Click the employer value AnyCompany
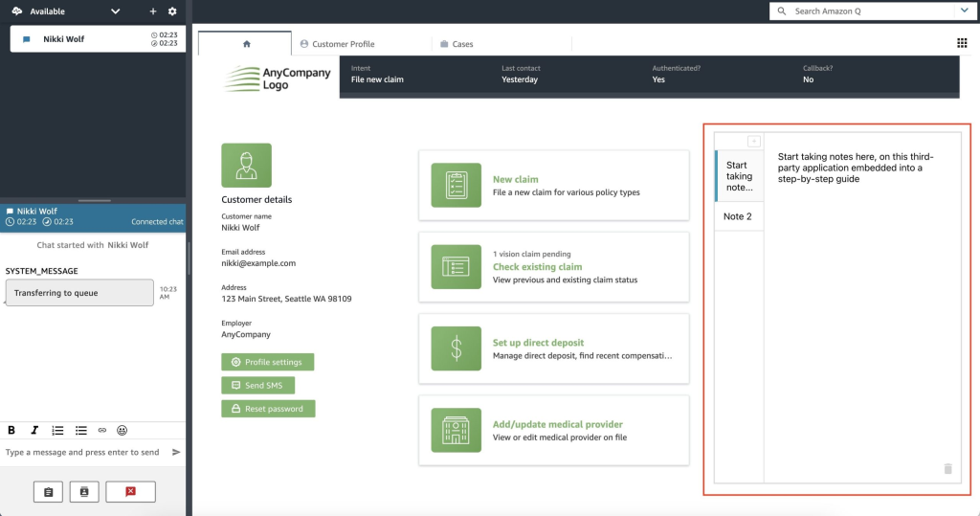980x516 pixels. point(246,335)
